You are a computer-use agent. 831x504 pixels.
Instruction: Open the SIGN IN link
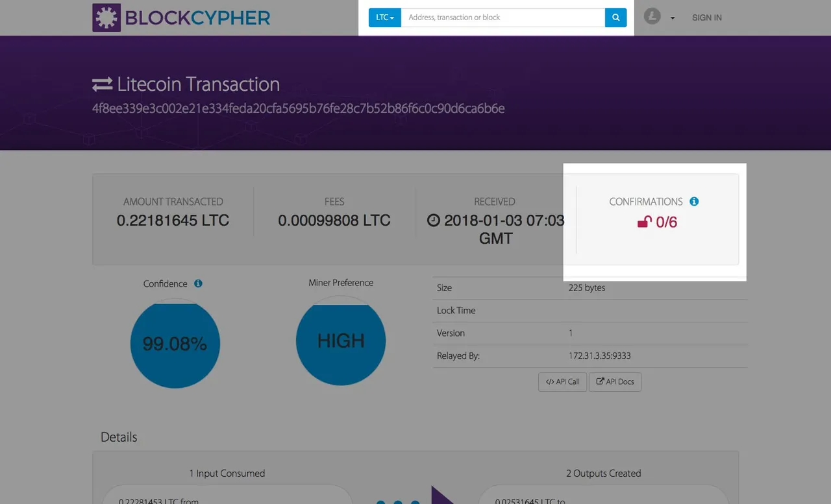(707, 18)
